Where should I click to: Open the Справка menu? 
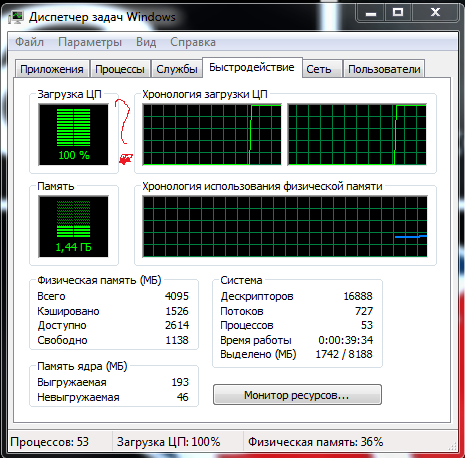[x=193, y=42]
